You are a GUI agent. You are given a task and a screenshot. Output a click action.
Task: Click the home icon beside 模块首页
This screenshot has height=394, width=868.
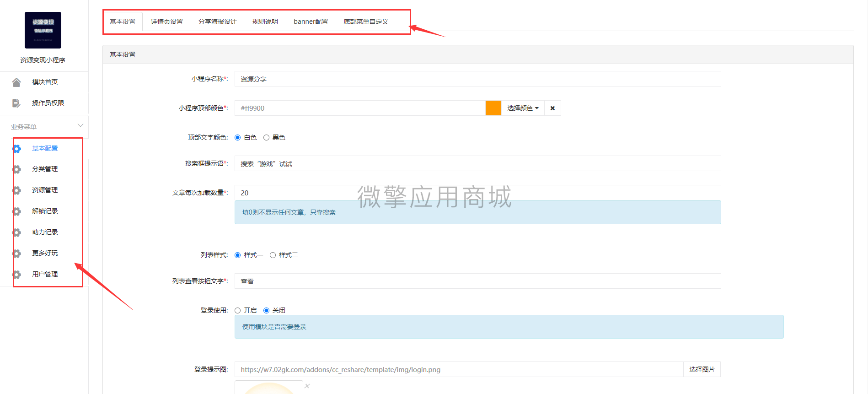pyautogui.click(x=16, y=82)
